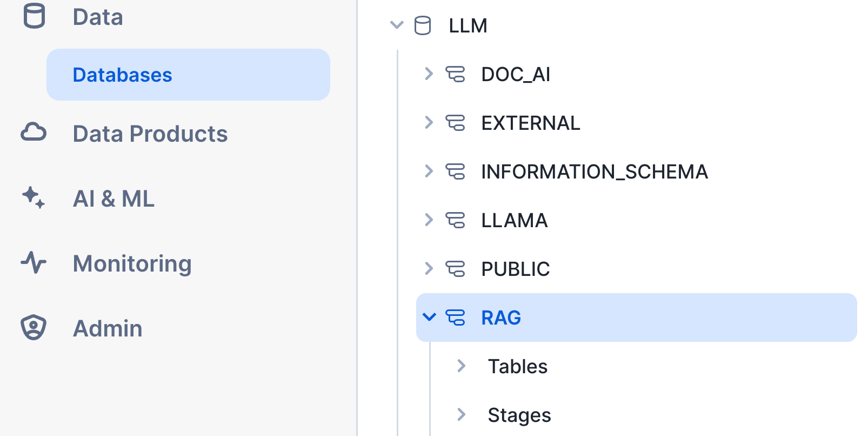The height and width of the screenshot is (436, 868).
Task: Click the Monitoring pulse icon
Action: click(34, 262)
